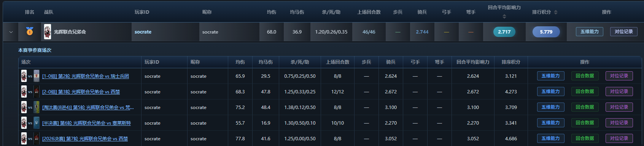Image resolution: width=644 pixels, height=146 pixels.
Task: Click the 排行积分 sort arrows icon
Action: coord(556,12)
